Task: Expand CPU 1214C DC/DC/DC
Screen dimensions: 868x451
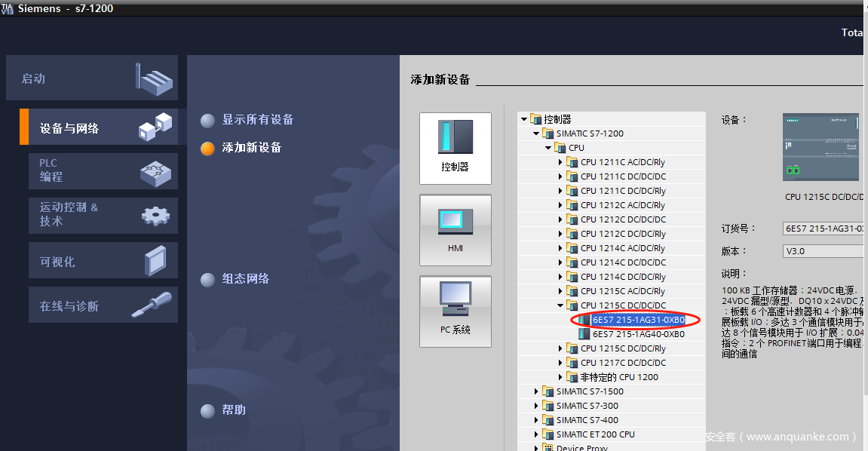Action: pos(560,262)
